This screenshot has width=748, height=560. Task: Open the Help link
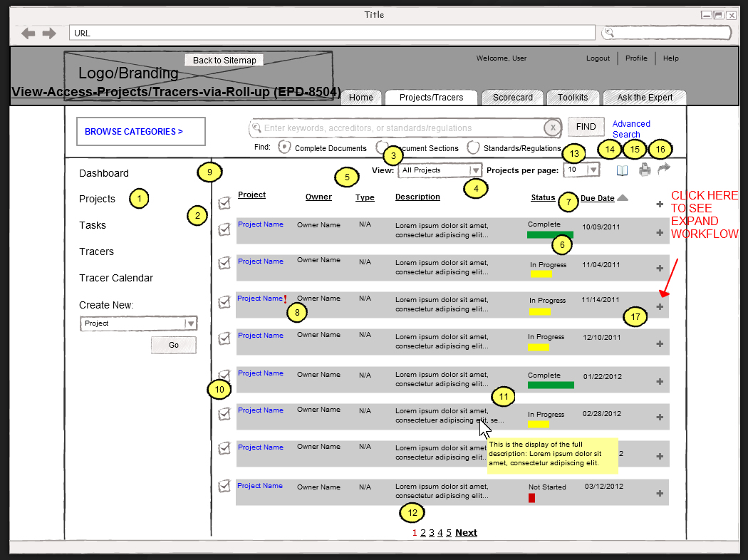[671, 58]
